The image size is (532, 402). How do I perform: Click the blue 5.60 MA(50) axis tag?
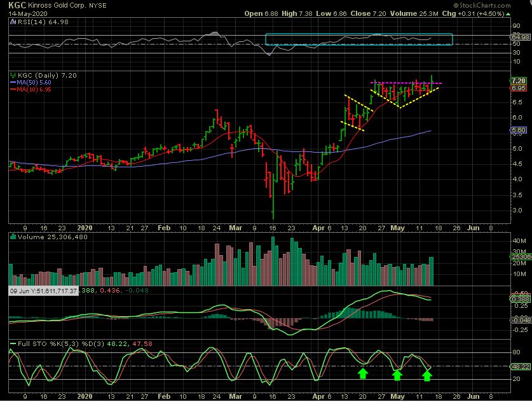coord(519,130)
